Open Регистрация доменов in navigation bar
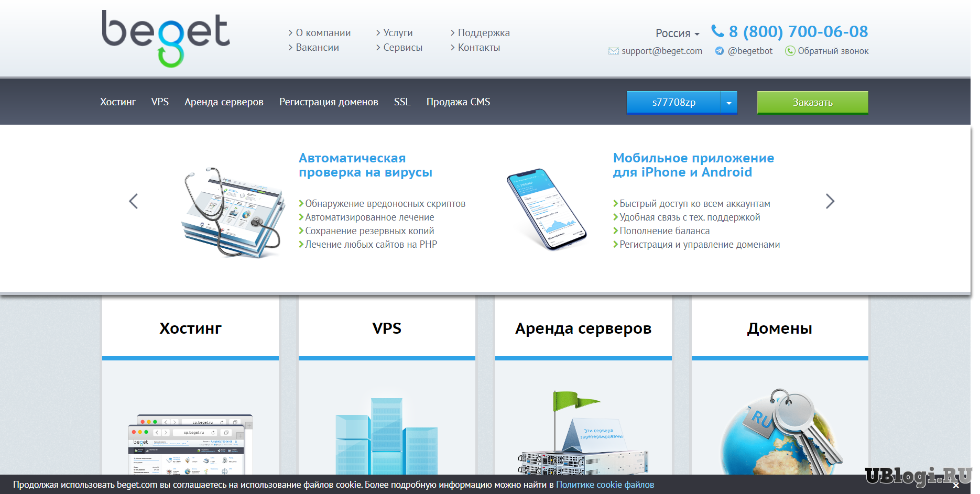Image resolution: width=980 pixels, height=494 pixels. [x=329, y=102]
